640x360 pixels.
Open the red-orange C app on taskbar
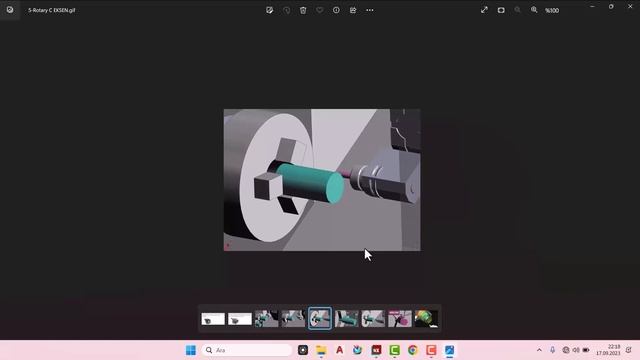coord(431,350)
